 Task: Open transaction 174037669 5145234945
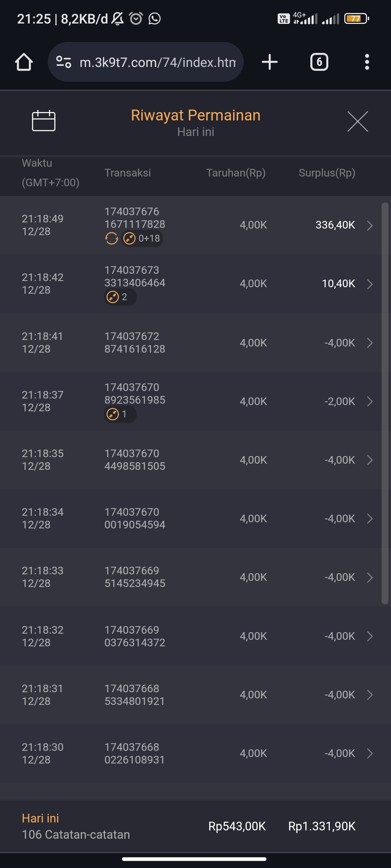(135, 577)
